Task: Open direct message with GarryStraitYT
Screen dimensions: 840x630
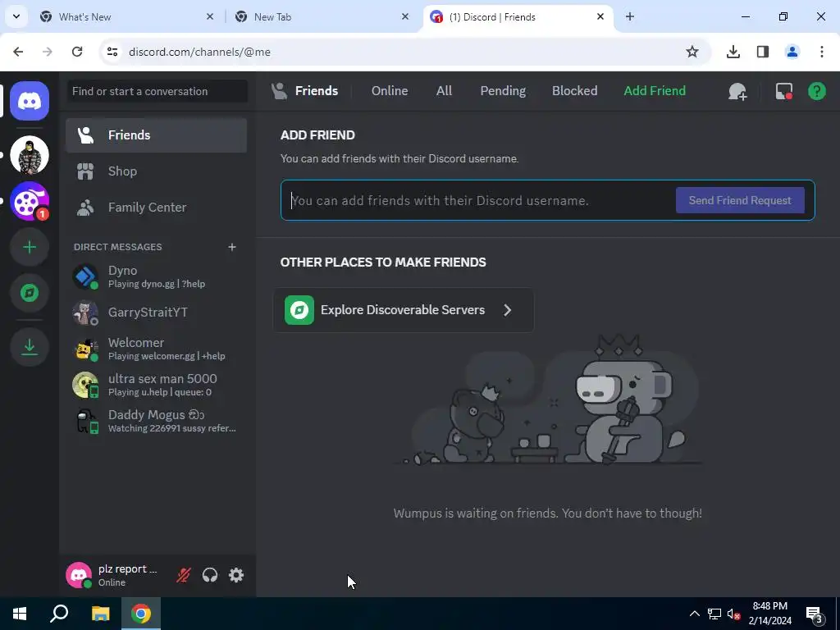Action: coord(157,313)
